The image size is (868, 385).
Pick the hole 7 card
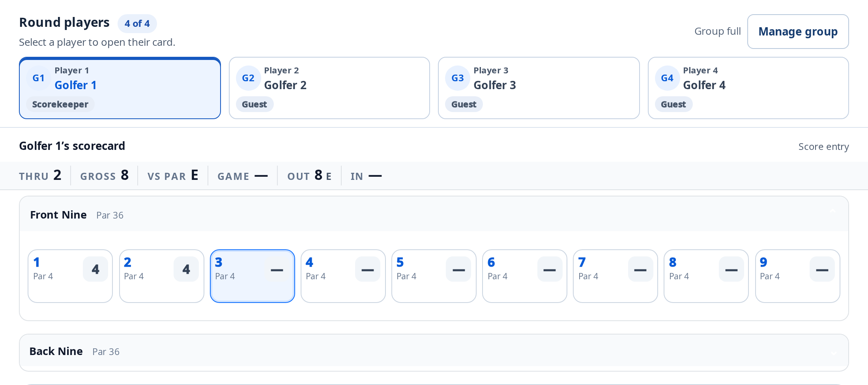(x=615, y=276)
